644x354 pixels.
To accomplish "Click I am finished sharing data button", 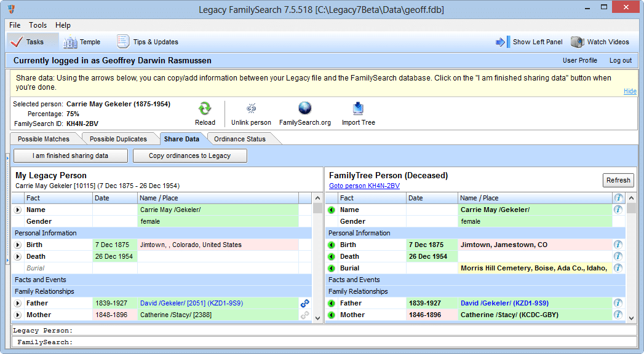I will coord(71,156).
